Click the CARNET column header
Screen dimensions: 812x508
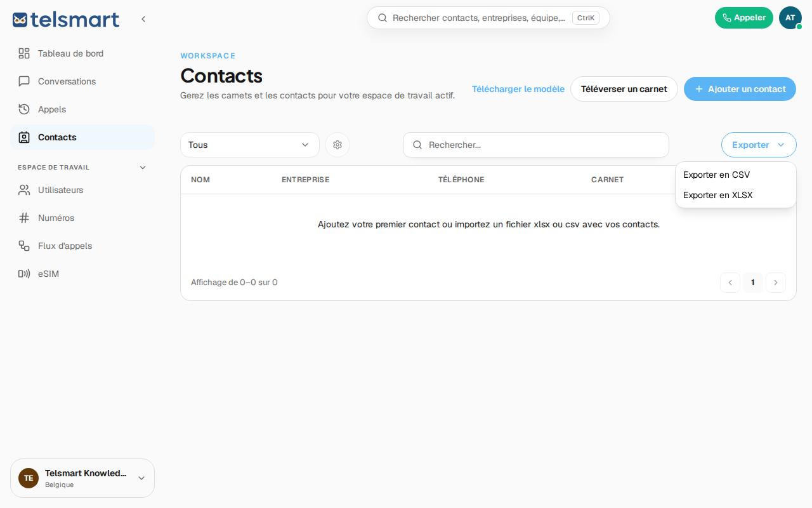(607, 180)
